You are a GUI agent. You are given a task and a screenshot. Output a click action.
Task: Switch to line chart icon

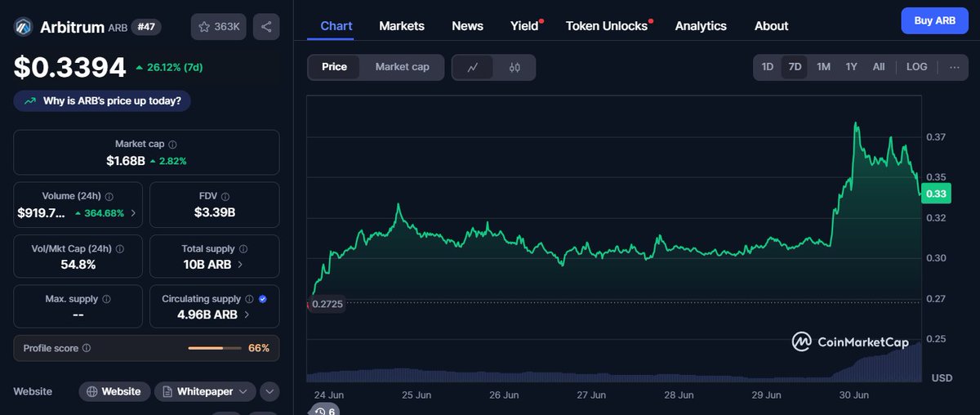point(473,67)
